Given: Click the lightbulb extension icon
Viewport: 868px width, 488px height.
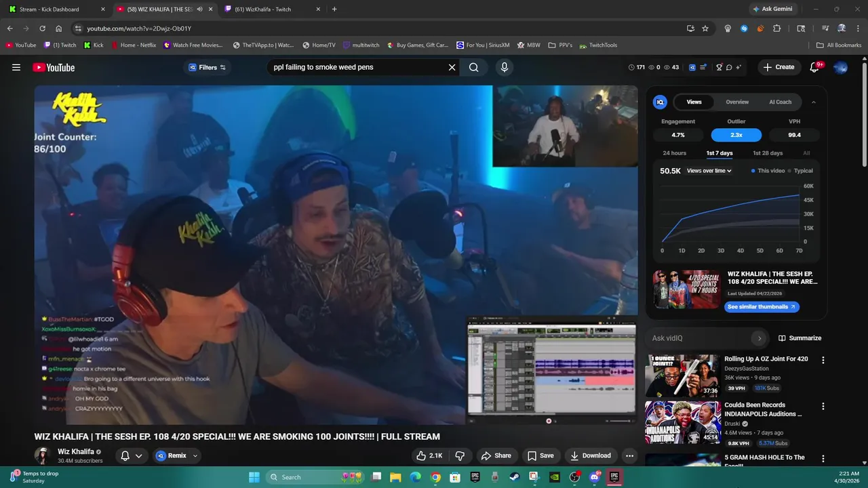Looking at the screenshot, I should 728,28.
